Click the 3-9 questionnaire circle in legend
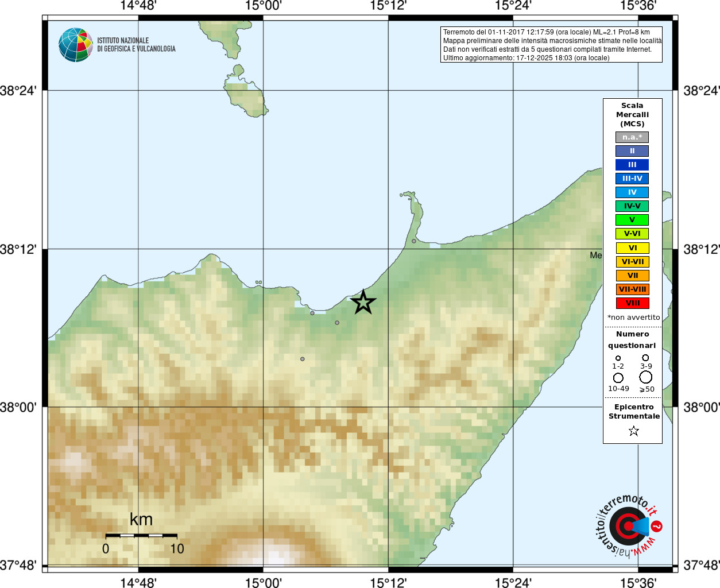Screen dimensions: 720x588 click(x=645, y=357)
